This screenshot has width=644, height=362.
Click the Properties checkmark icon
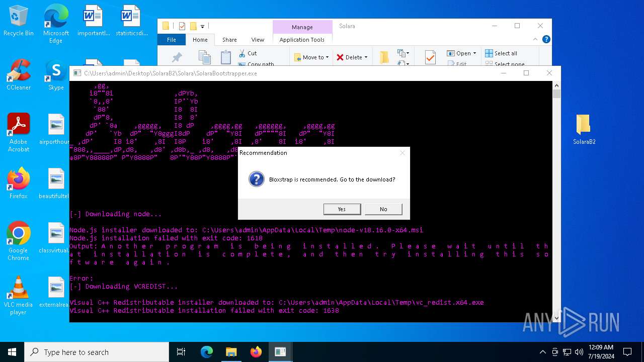pyautogui.click(x=430, y=57)
